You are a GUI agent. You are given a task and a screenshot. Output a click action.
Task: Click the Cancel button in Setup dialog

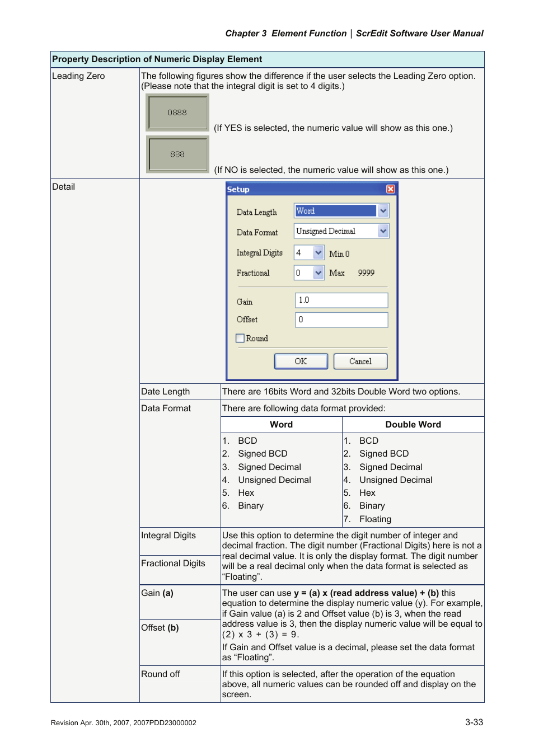click(x=360, y=361)
